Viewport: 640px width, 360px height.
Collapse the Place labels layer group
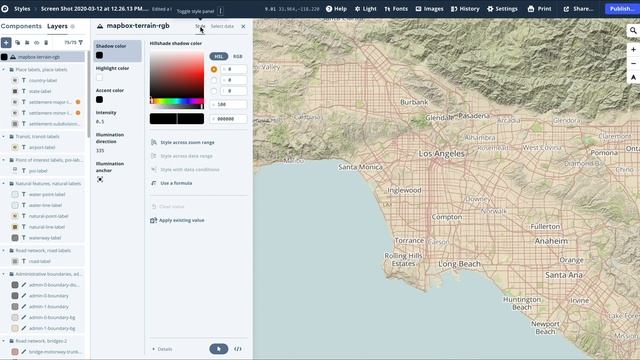pyautogui.click(x=4, y=70)
